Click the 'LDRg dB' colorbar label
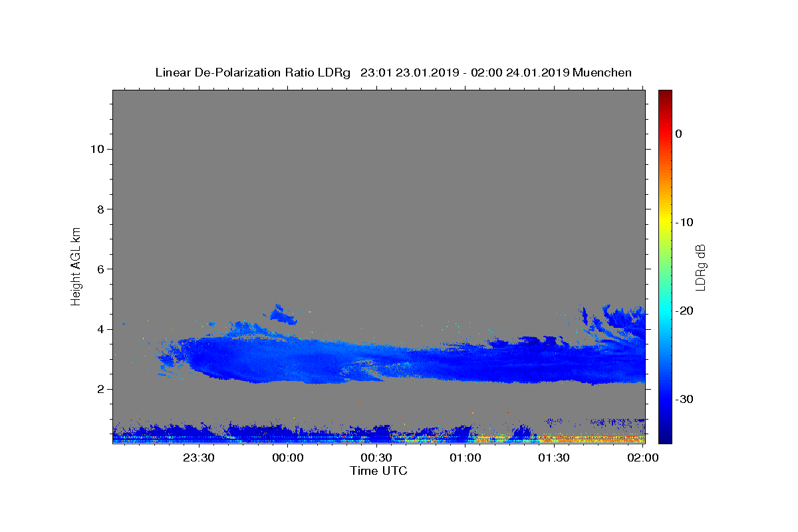The height and width of the screenshot is (532, 798). coord(700,267)
